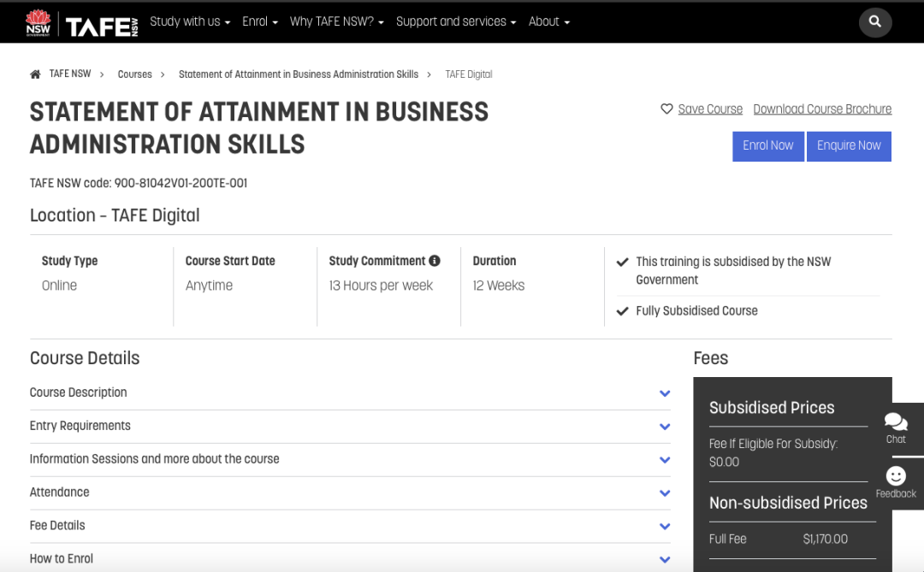
Task: Expand Information Sessions and more section
Action: tap(351, 459)
